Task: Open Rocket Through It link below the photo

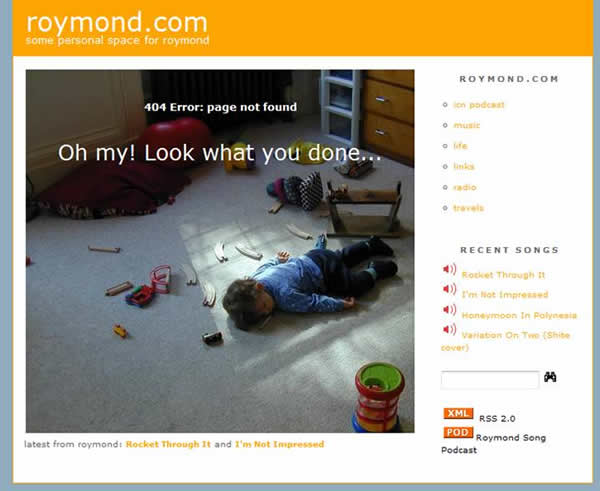Action: (168, 444)
